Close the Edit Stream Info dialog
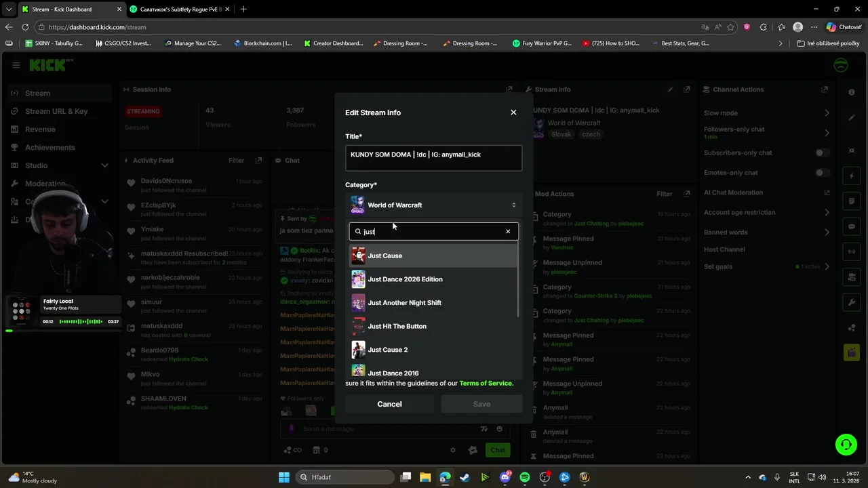Image resolution: width=868 pixels, height=488 pixels. [x=513, y=113]
